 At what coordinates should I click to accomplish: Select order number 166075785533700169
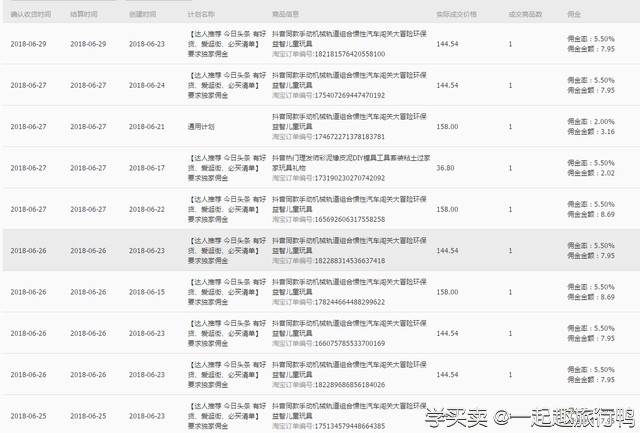click(350, 343)
